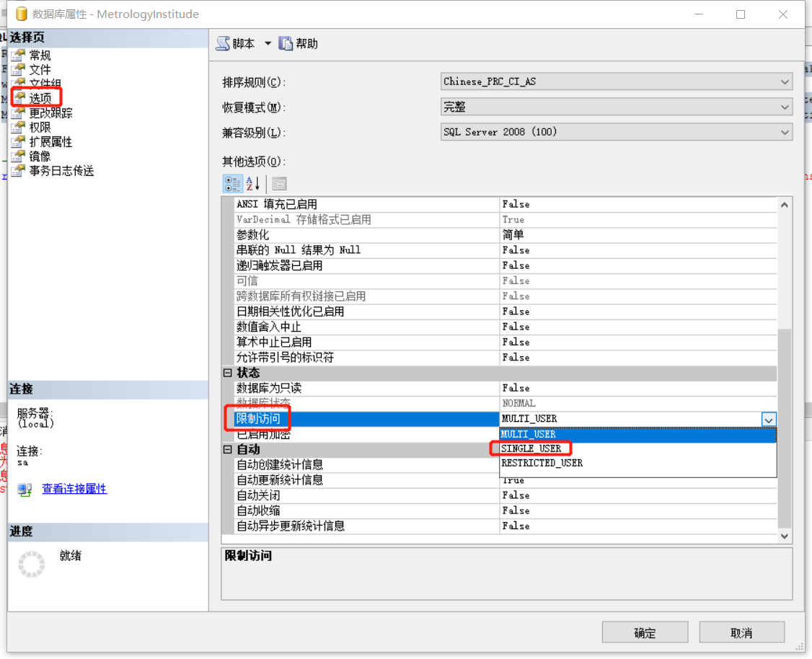Collapse the 自动 property category

click(x=228, y=449)
